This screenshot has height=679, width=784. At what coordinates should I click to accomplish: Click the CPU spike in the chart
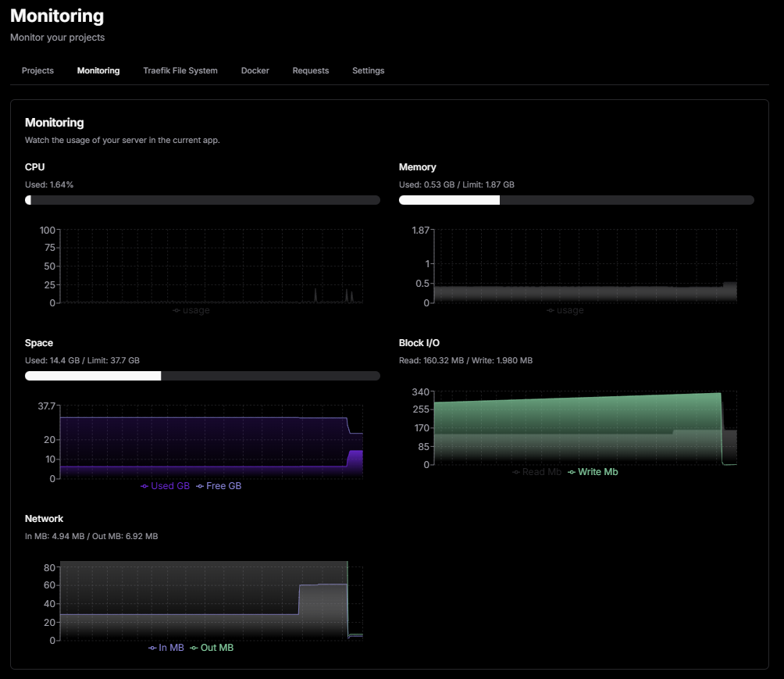[315, 295]
